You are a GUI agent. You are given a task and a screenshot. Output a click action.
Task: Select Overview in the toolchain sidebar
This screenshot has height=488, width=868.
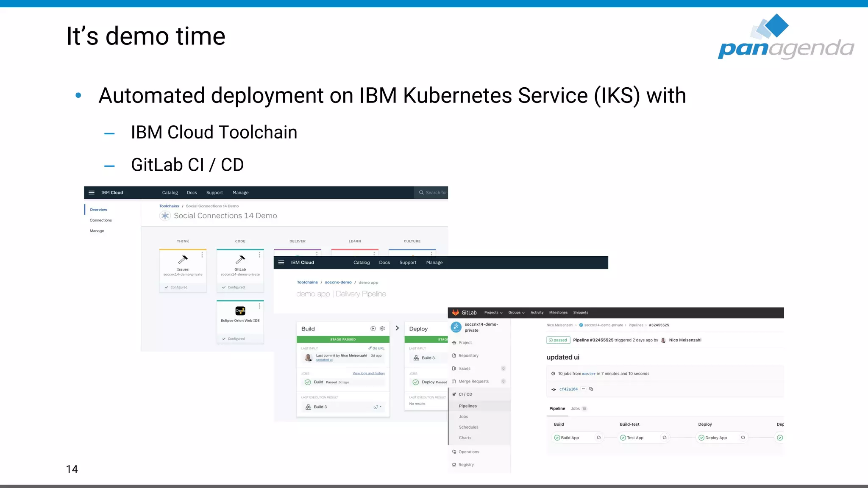pos(98,210)
